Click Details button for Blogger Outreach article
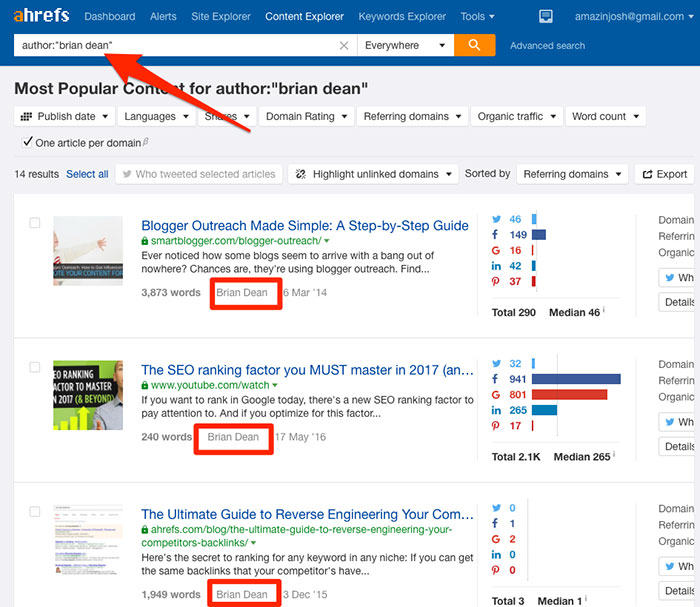Image resolution: width=700 pixels, height=607 pixels. [678, 302]
